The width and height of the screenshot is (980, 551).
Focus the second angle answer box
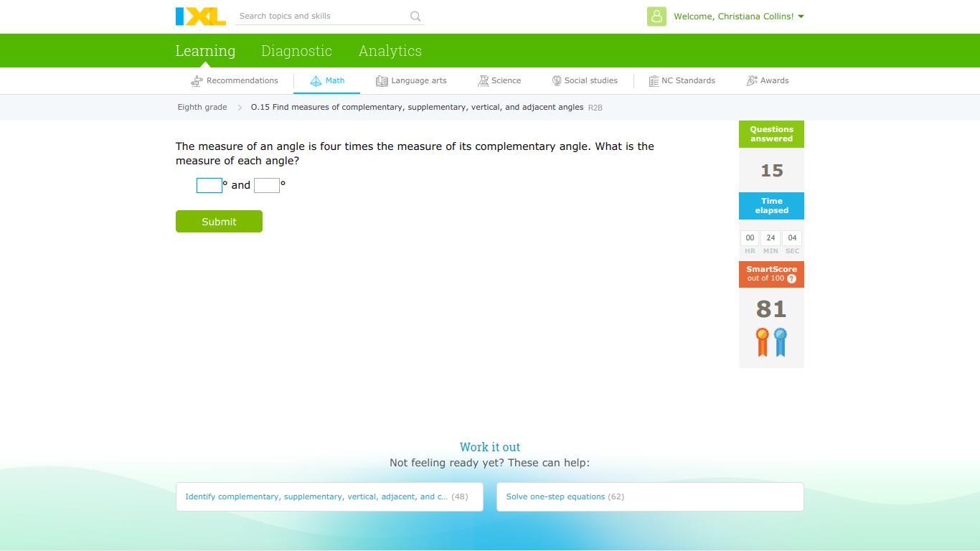click(x=267, y=185)
